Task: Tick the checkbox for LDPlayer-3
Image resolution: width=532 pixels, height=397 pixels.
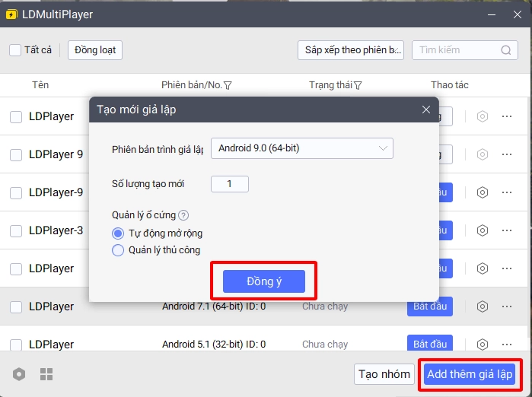Action: point(16,230)
